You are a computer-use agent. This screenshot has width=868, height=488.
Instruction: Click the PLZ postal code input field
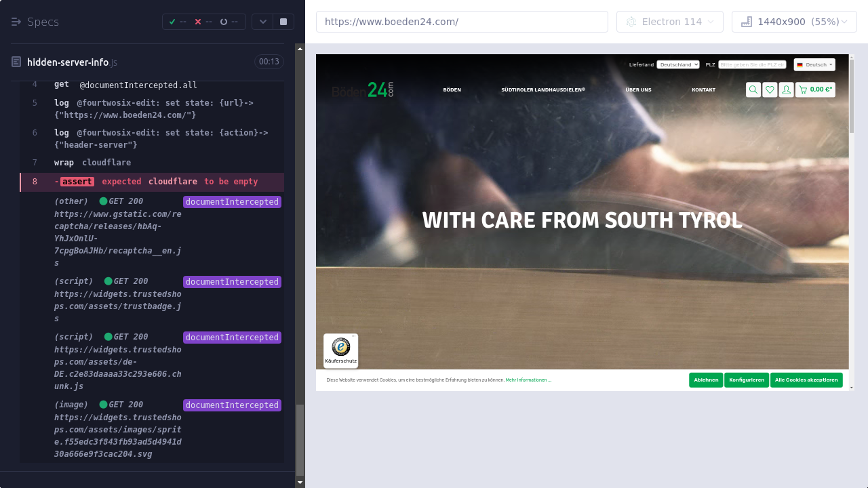pos(752,64)
